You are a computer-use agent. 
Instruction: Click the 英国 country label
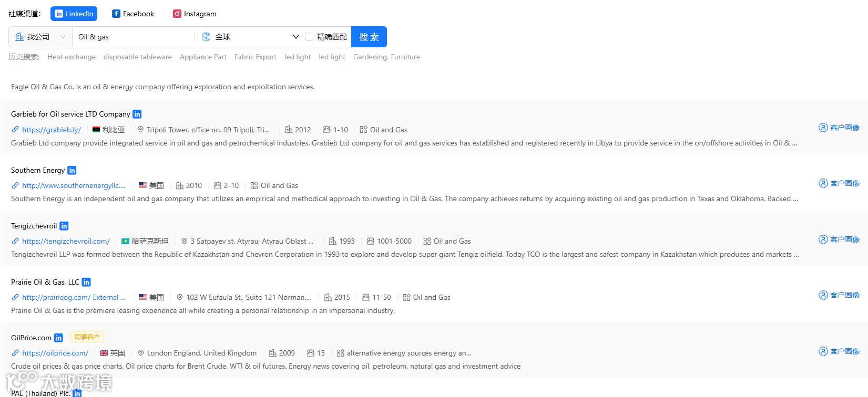(118, 353)
